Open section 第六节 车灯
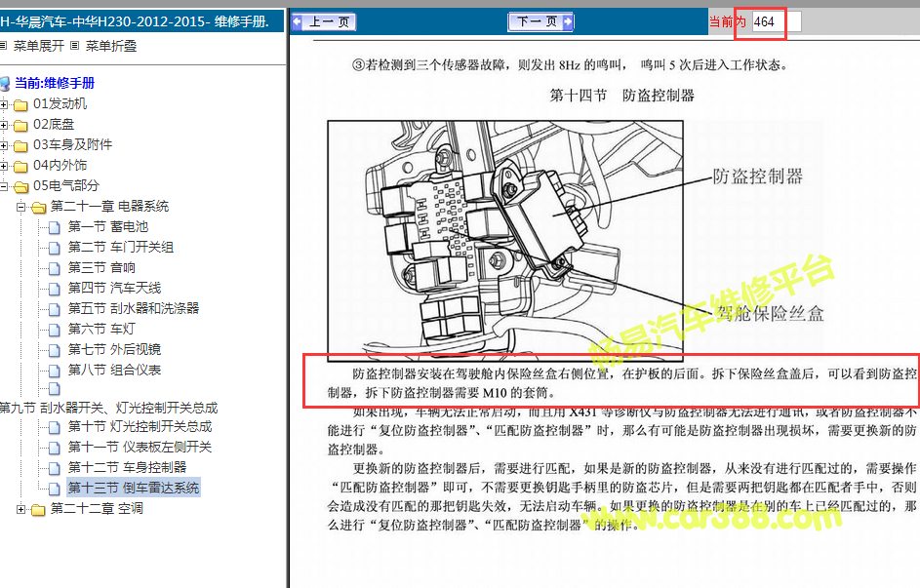Screen dimensions: 920x588 click(x=101, y=330)
